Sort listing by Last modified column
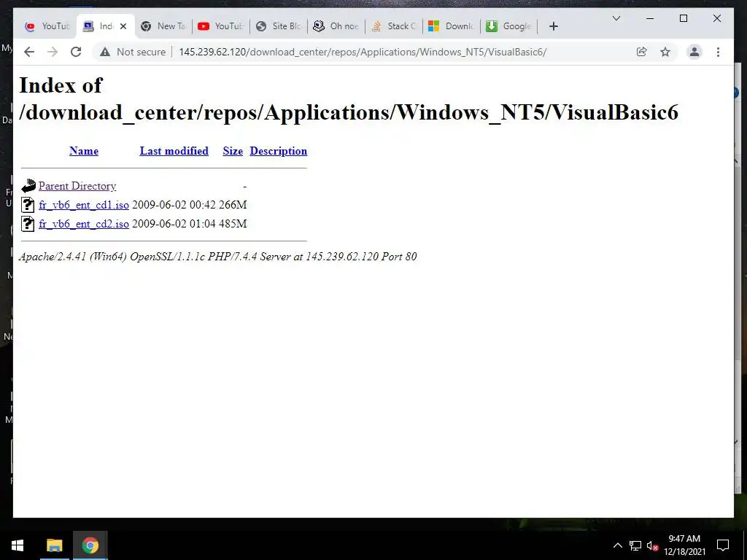 (174, 151)
